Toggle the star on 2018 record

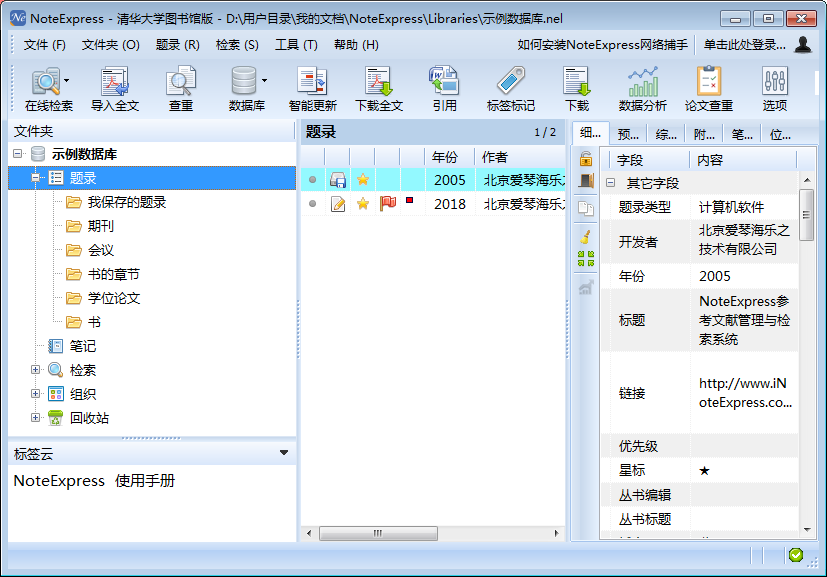(362, 204)
